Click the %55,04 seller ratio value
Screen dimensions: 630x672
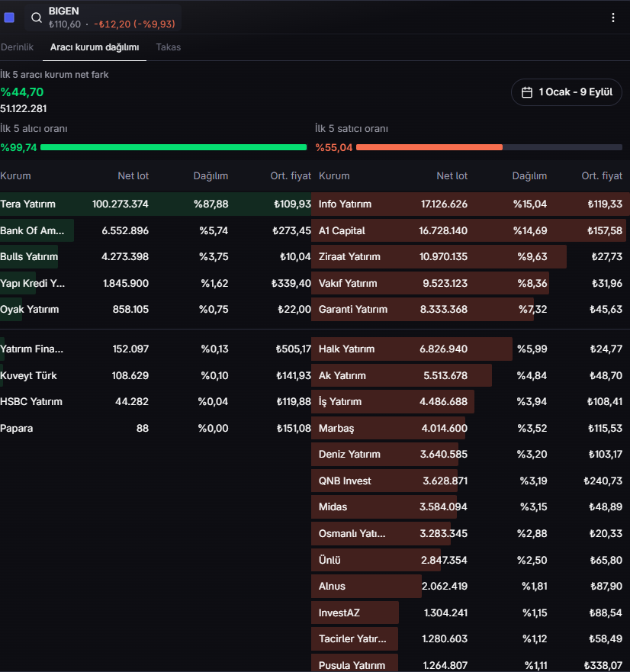click(334, 147)
